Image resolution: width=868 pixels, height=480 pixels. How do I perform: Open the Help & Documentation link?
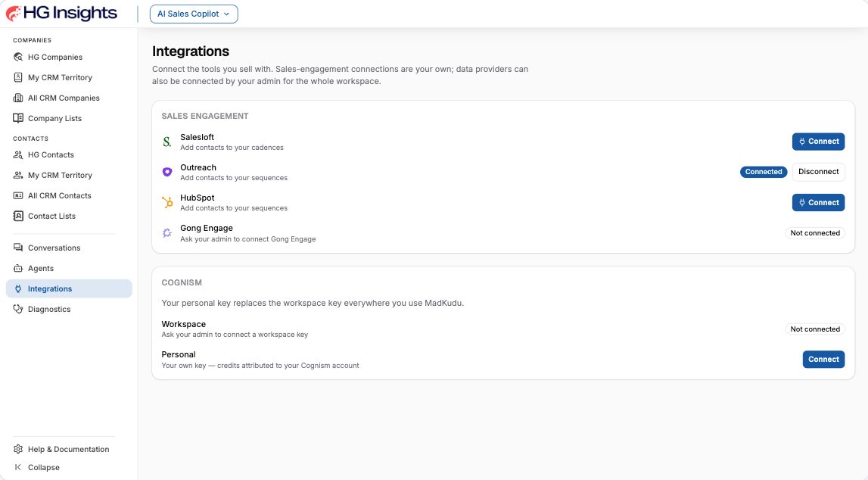point(69,449)
